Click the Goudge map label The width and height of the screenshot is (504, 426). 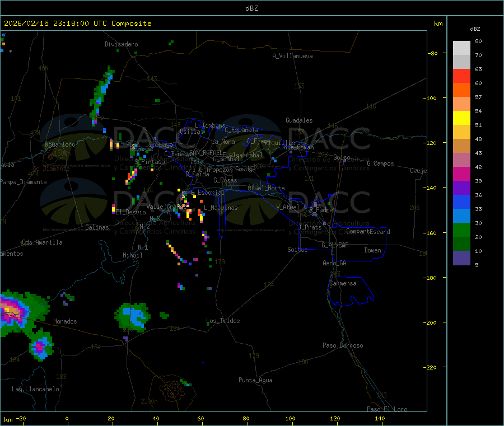coord(245,169)
